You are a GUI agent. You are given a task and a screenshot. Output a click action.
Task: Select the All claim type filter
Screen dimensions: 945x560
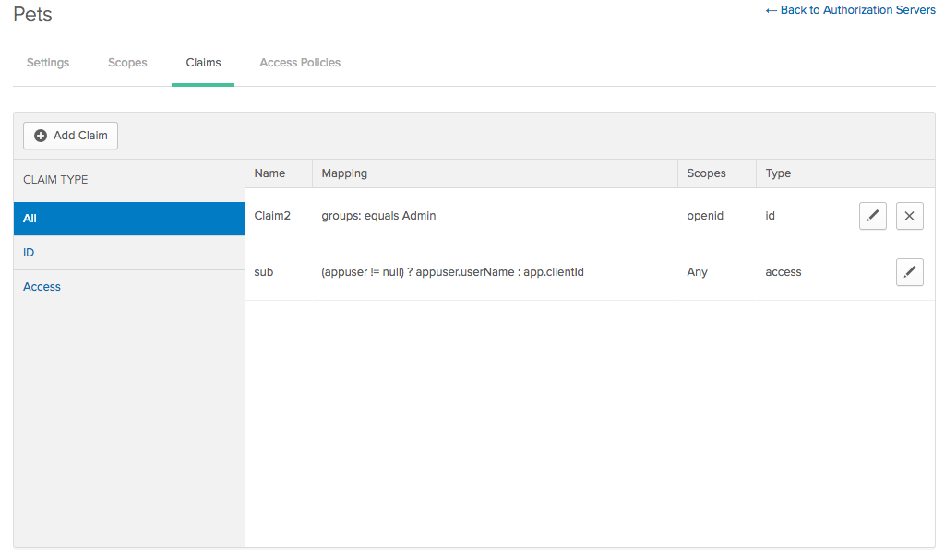point(129,219)
